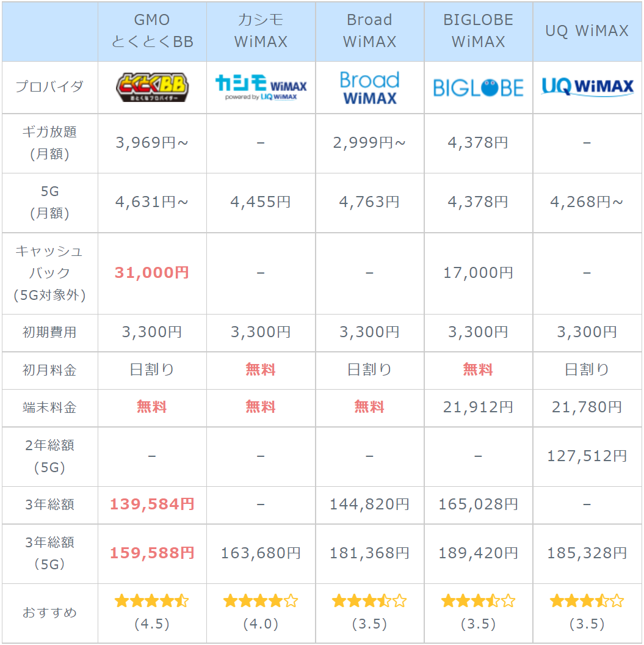Click the キャッシュバック row label
Screen dimensions: 644x645
click(x=49, y=273)
